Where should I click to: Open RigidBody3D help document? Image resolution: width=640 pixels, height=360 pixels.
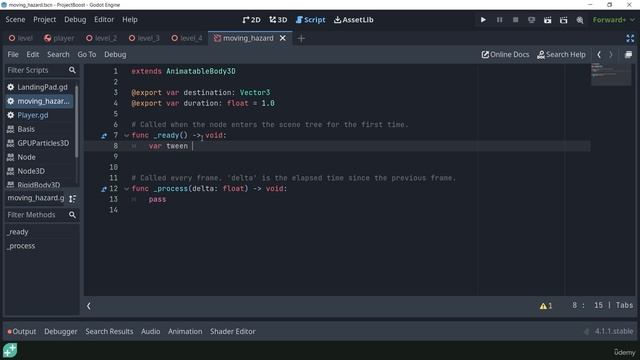coord(40,184)
